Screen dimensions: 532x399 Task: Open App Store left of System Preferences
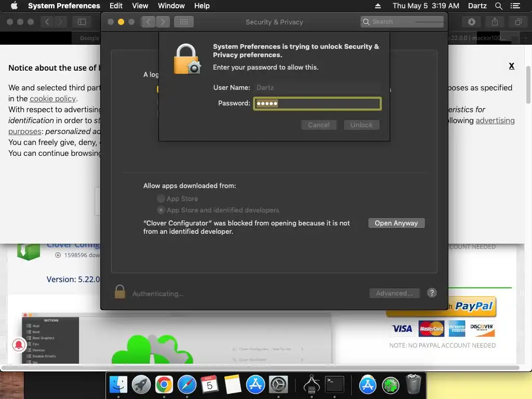[256, 385]
